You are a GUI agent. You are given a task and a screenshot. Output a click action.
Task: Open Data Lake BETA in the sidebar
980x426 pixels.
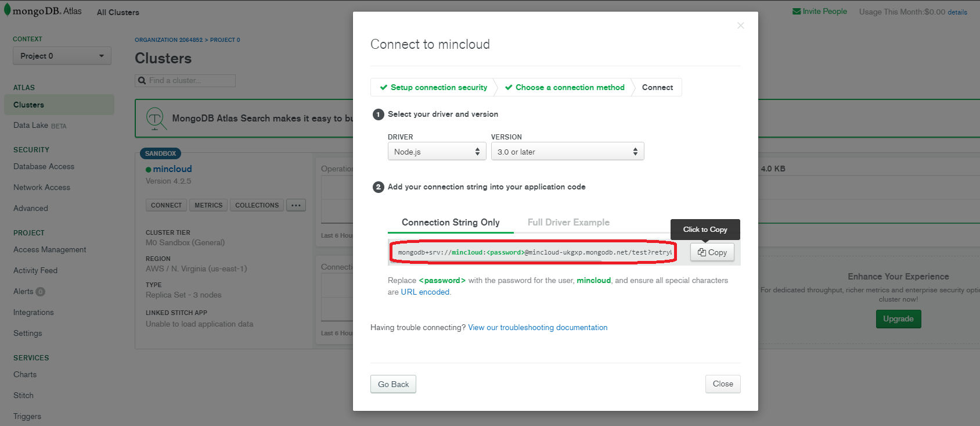coord(40,126)
